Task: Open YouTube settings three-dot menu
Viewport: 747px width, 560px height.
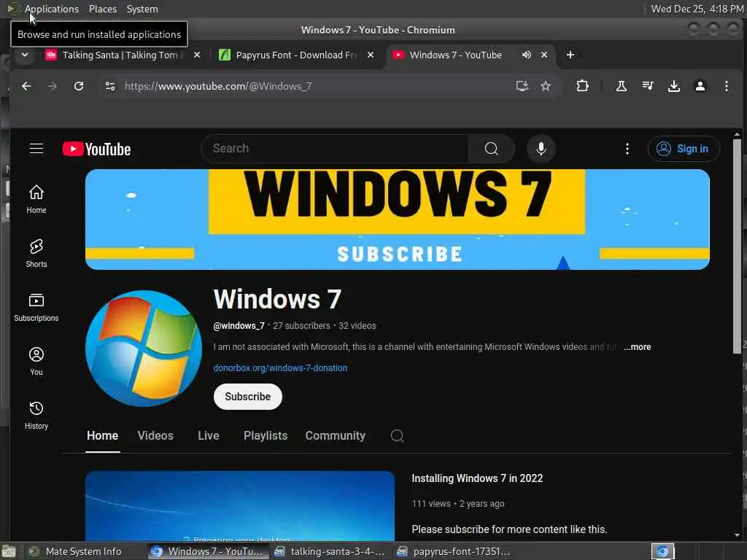Action: click(x=627, y=149)
